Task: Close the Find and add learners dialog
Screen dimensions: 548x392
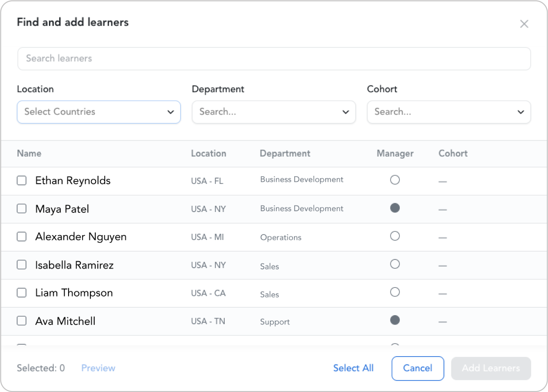Action: click(x=524, y=24)
